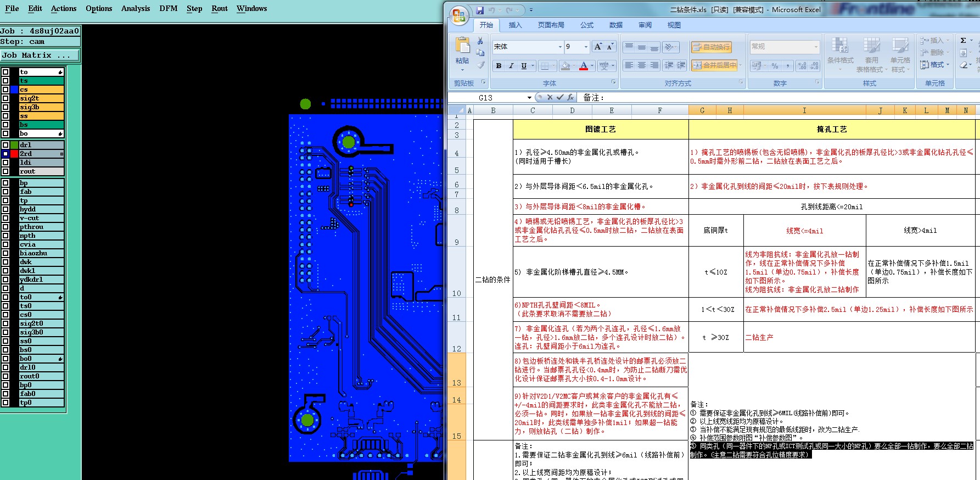
Task: Apply percent style format
Action: coord(775,66)
